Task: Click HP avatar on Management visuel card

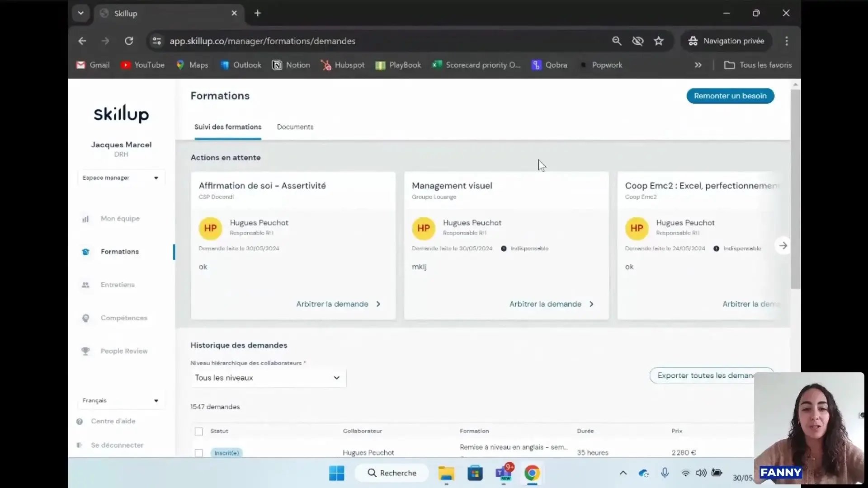Action: click(x=424, y=228)
